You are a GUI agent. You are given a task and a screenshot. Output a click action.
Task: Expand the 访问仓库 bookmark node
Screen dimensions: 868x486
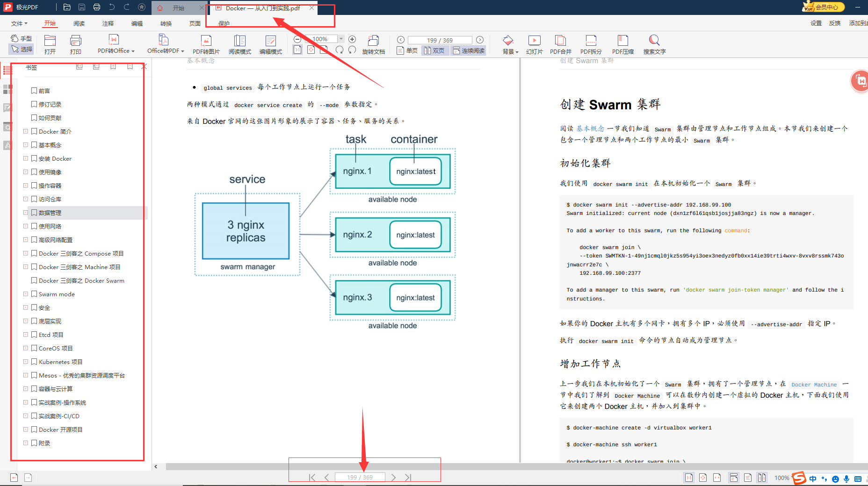point(26,199)
